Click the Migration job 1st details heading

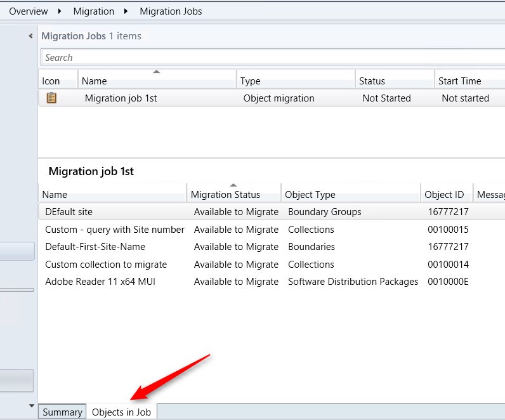click(91, 171)
